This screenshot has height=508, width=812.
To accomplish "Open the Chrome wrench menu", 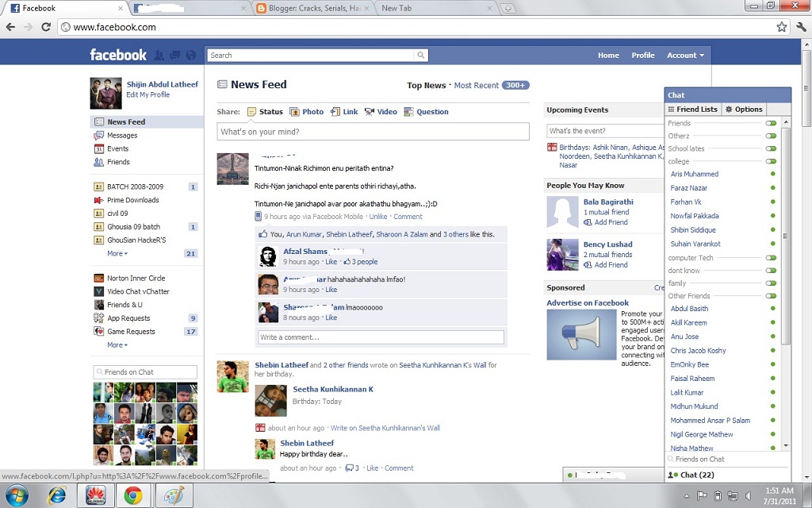I will click(801, 27).
